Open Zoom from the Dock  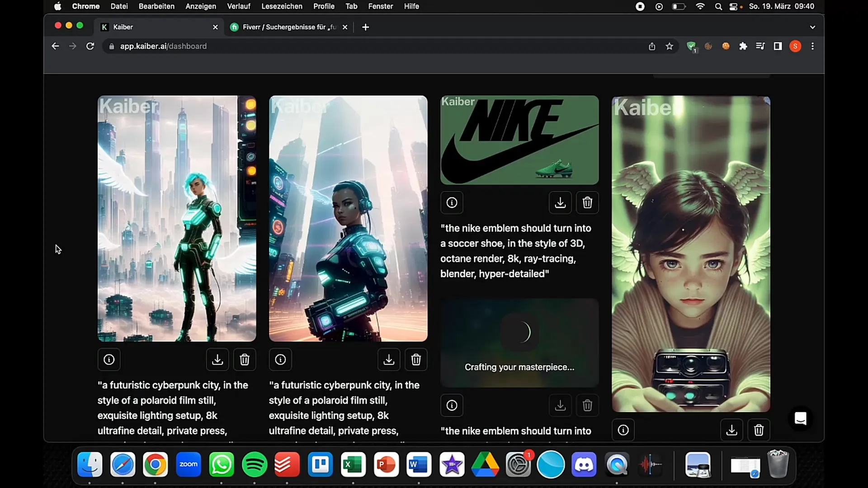pos(189,465)
